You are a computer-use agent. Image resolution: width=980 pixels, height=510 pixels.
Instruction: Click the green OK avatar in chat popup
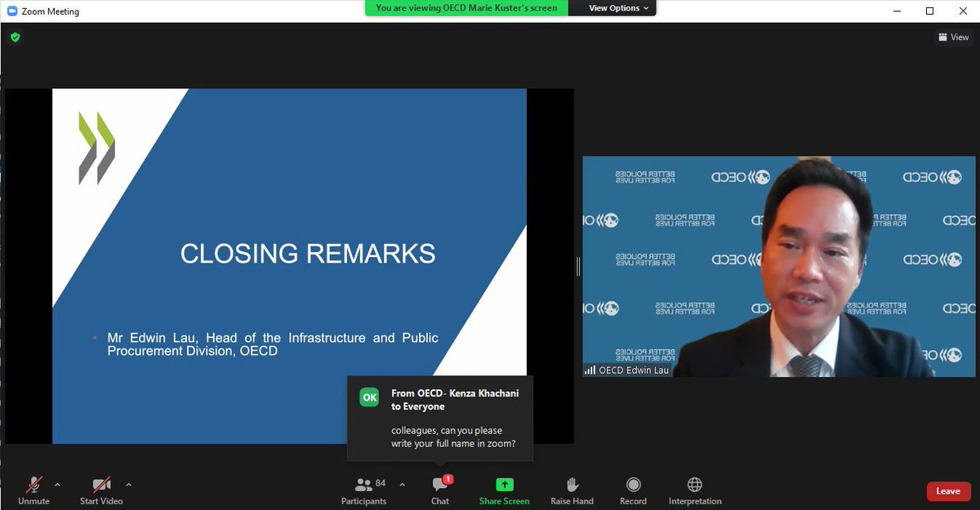coord(370,397)
